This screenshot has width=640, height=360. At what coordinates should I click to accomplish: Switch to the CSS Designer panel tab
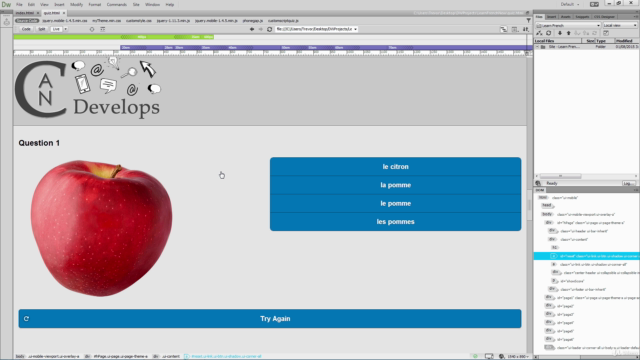coord(604,17)
